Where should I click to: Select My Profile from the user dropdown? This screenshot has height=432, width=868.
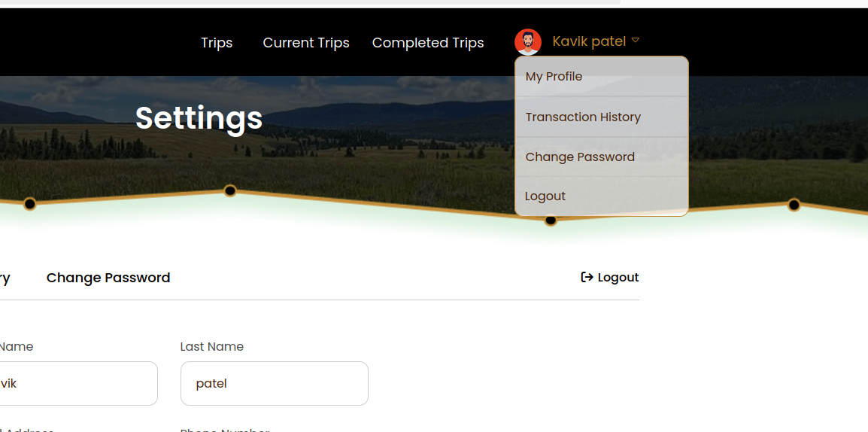pyautogui.click(x=554, y=77)
